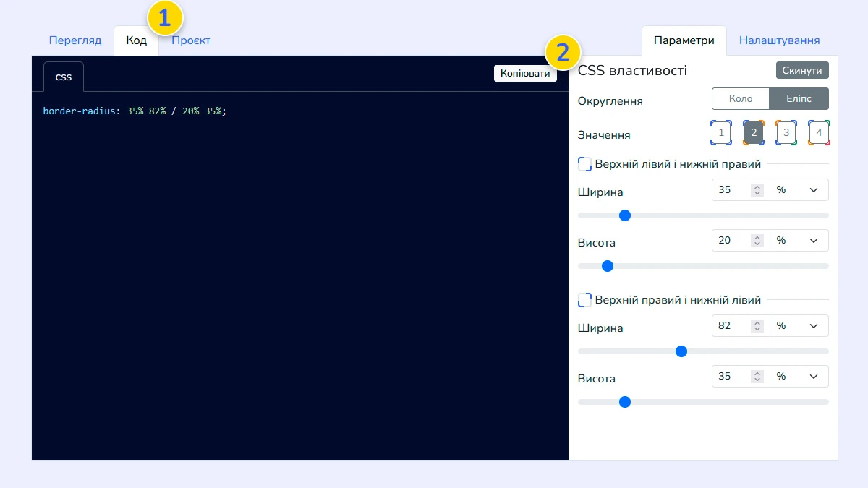Switch rounding mode to Коло
This screenshot has height=488, width=868.
740,98
